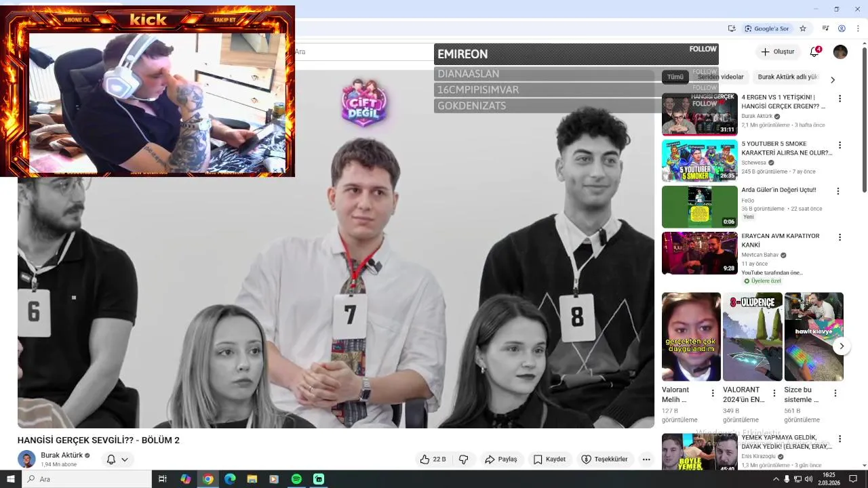868x488 pixels.
Task: Open options for Arda Güler'in Değeri Uçtu
Action: click(837, 191)
